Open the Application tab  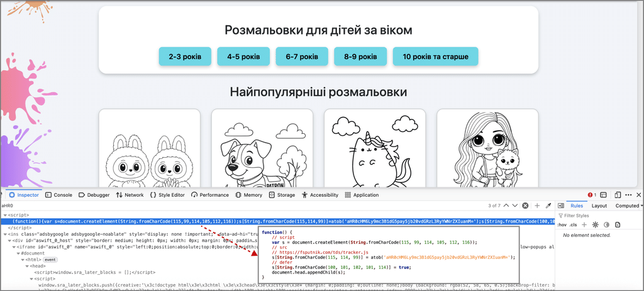362,195
